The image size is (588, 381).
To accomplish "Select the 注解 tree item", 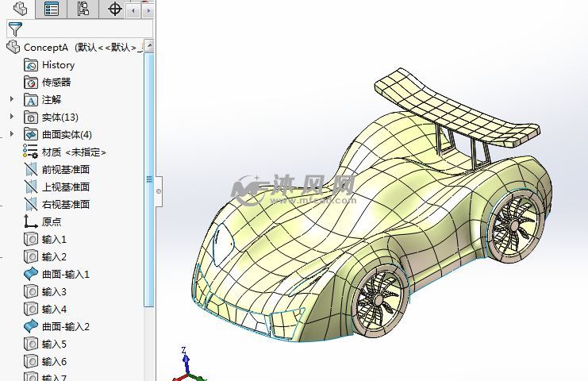I will 52,100.
